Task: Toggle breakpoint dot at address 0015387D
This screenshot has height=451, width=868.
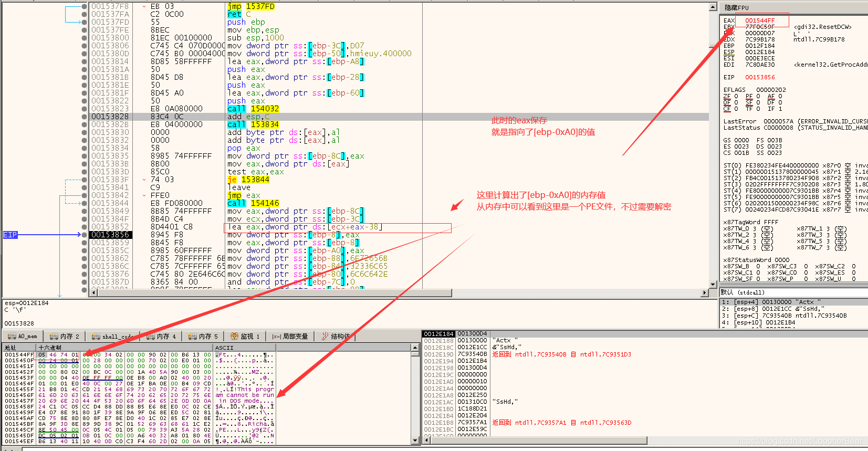Action: point(85,282)
